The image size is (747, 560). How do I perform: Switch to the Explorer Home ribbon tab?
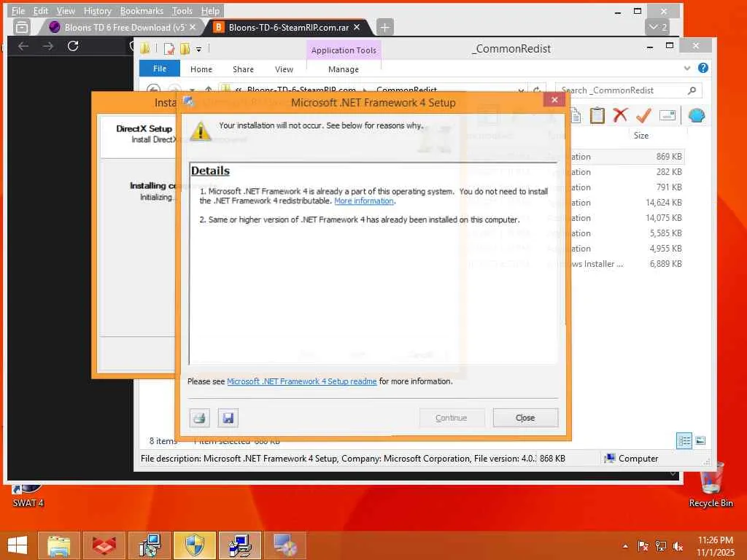pos(201,69)
